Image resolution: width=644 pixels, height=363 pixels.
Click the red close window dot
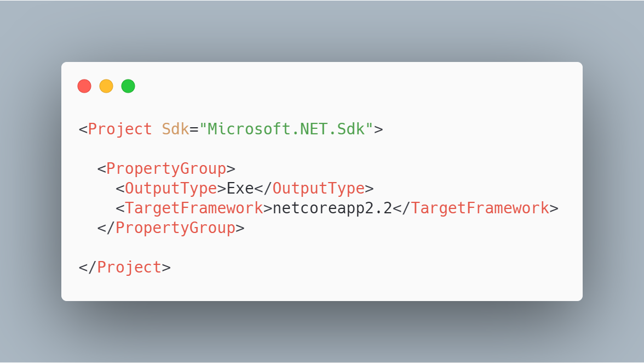(x=84, y=86)
